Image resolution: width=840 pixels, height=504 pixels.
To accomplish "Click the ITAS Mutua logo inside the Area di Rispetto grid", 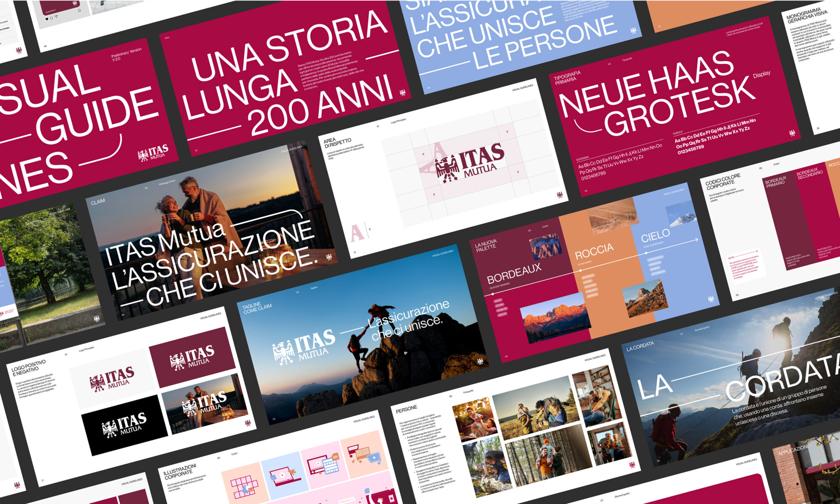I will tap(470, 162).
